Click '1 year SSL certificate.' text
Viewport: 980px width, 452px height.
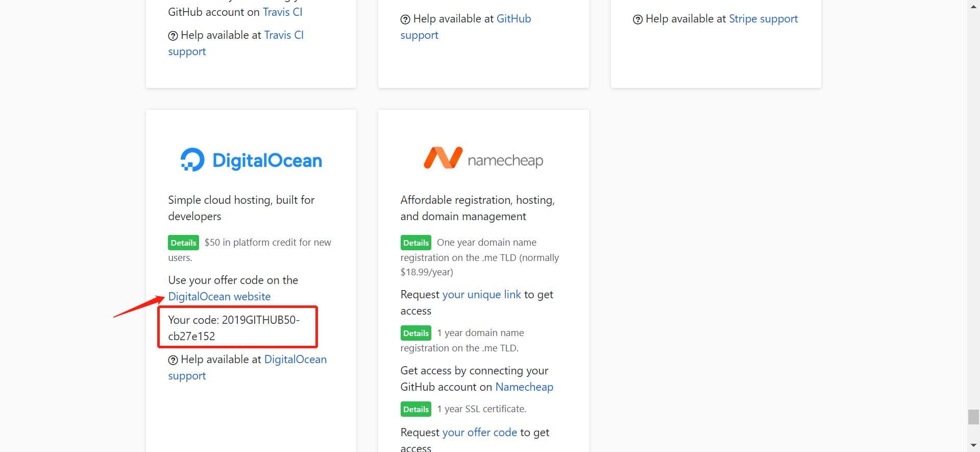(481, 409)
